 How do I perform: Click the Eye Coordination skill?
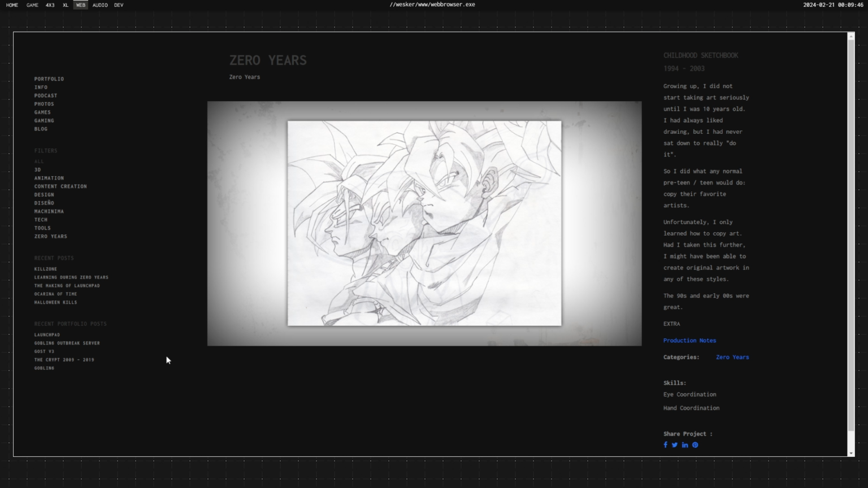click(689, 394)
